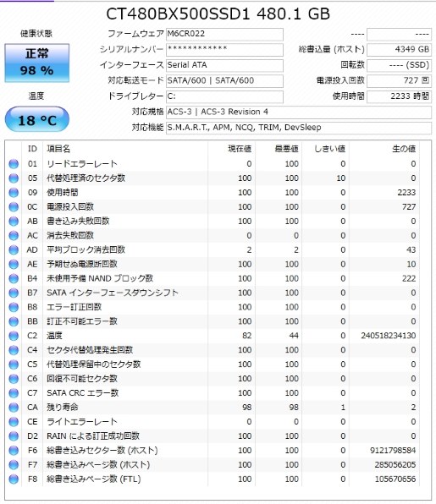
Task: Click the status orb for ID 09 使用時間
Action: (14, 193)
